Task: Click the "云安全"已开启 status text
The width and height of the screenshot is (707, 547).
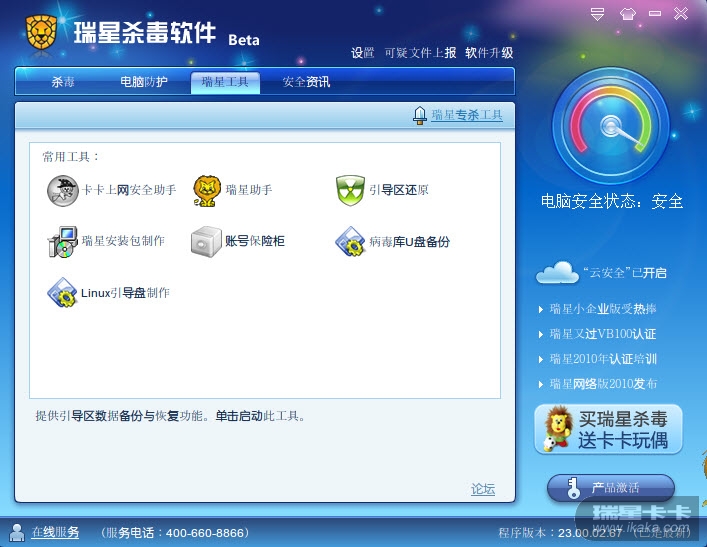Action: pyautogui.click(x=625, y=273)
